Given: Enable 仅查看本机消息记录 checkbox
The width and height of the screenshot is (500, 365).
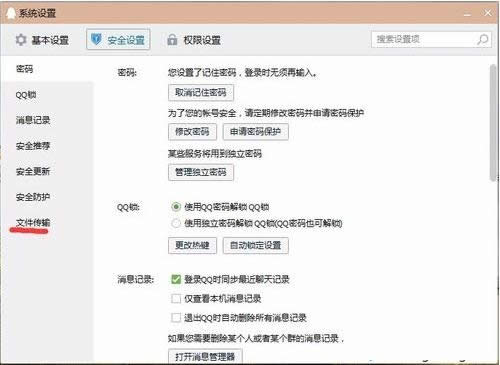Looking at the screenshot, I should pos(176,298).
